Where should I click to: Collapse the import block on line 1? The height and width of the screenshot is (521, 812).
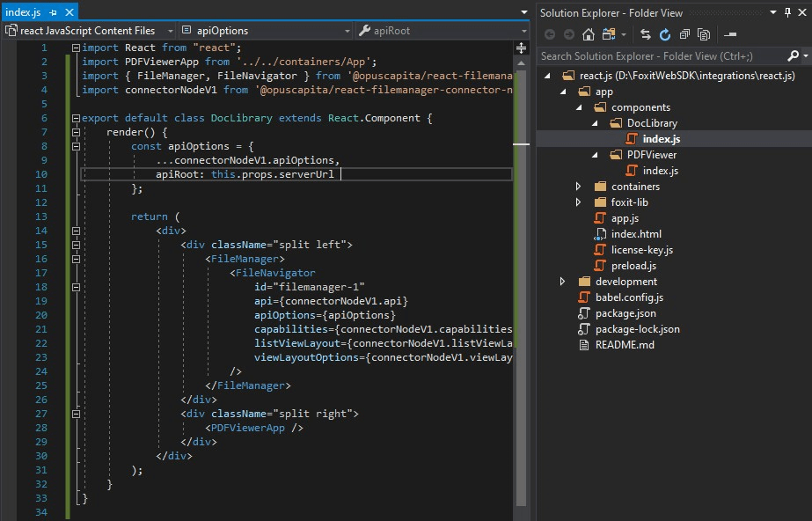tap(76, 48)
